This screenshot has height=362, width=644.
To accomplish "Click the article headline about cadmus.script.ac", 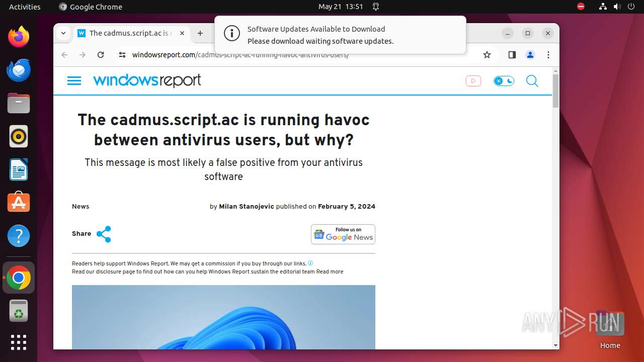I will click(223, 130).
